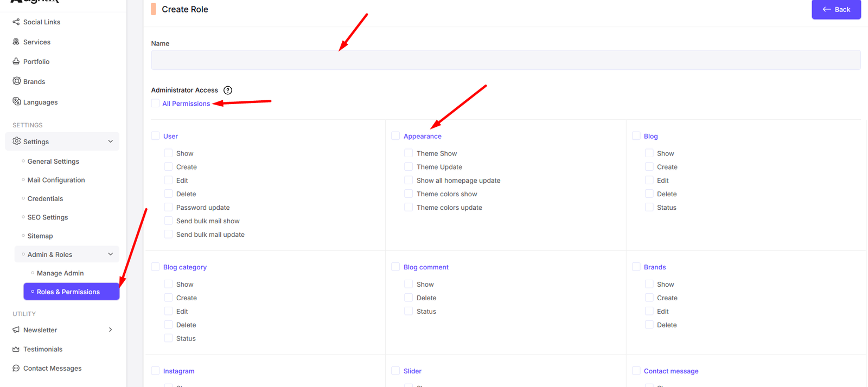Open the SEO Settings link
Screen dimensions: 868x387
[x=48, y=217]
